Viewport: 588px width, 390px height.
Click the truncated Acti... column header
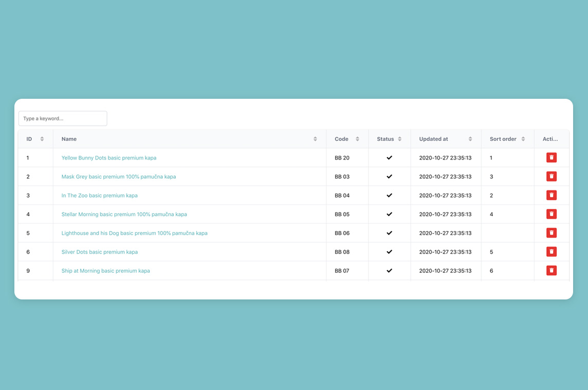point(550,139)
